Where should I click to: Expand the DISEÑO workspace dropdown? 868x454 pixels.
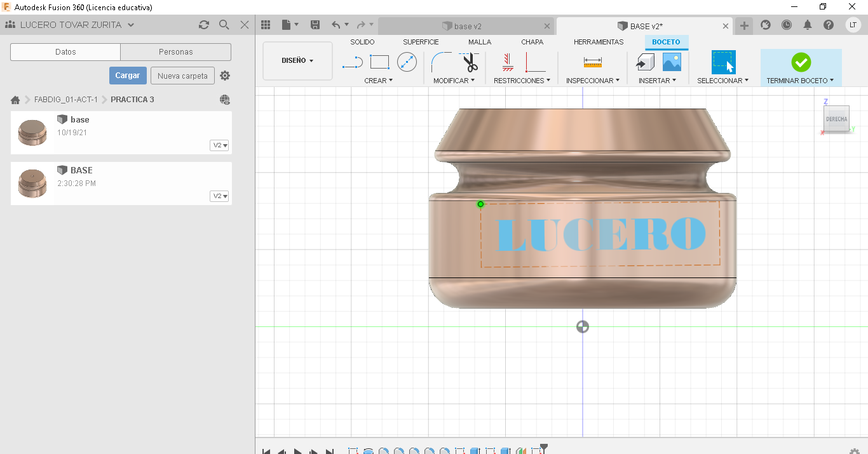pyautogui.click(x=297, y=61)
